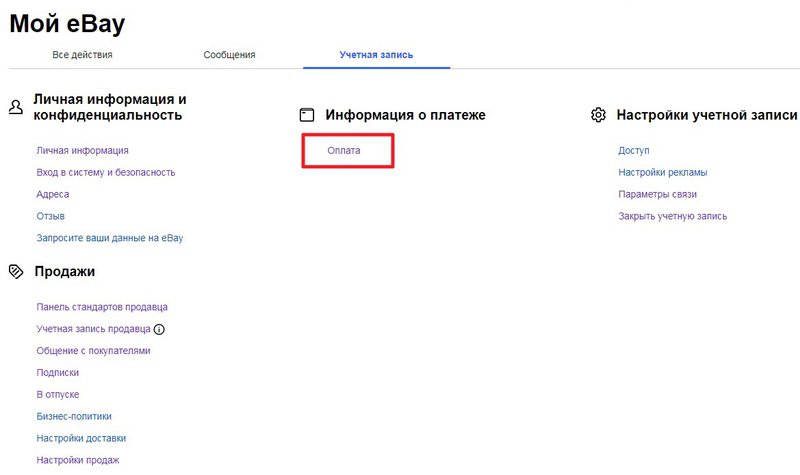
Task: Click the Оплата link
Action: (344, 151)
